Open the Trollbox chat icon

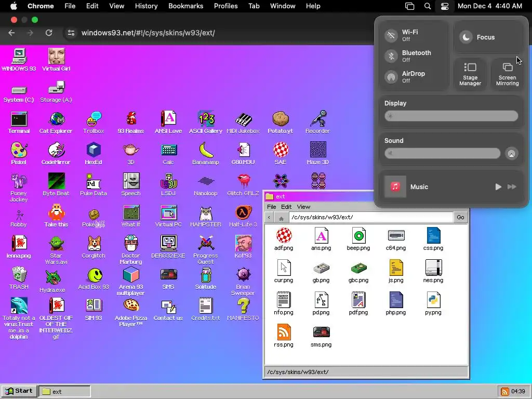tap(94, 123)
